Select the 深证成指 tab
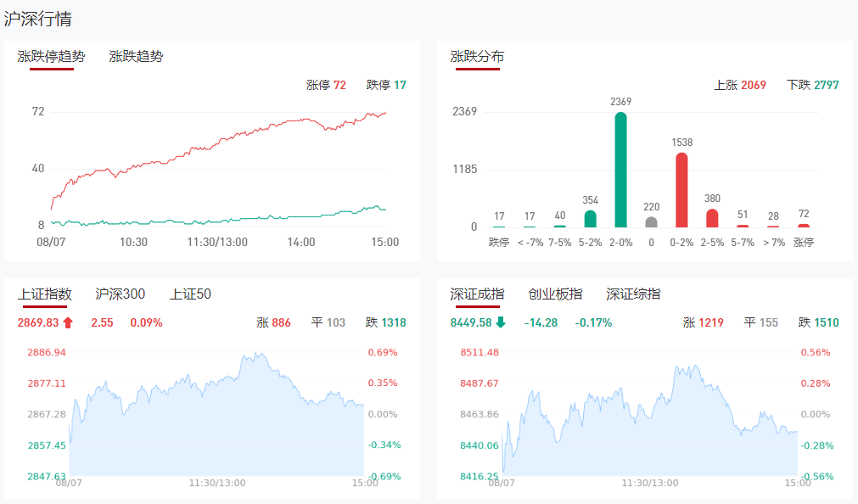 point(477,294)
